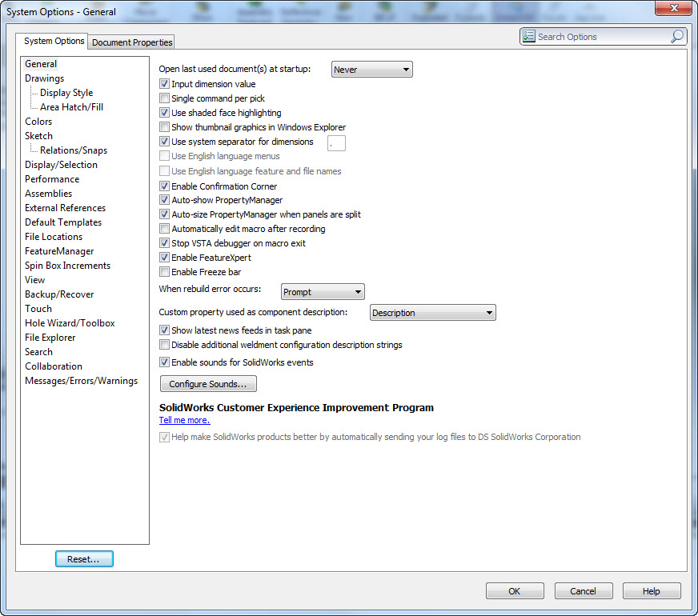
Task: Uncheck Input dimension value
Action: tap(164, 84)
